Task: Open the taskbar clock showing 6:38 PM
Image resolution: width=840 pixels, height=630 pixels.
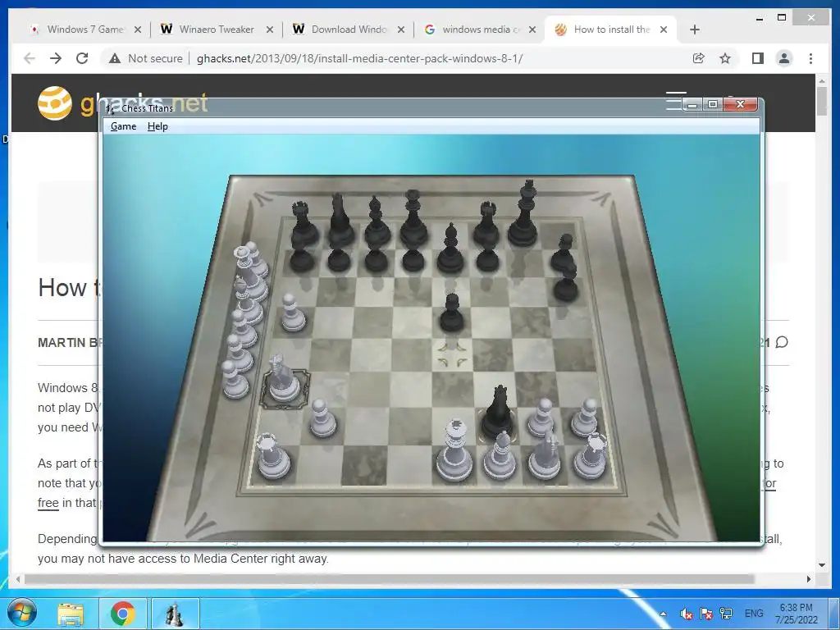Action: click(x=796, y=614)
